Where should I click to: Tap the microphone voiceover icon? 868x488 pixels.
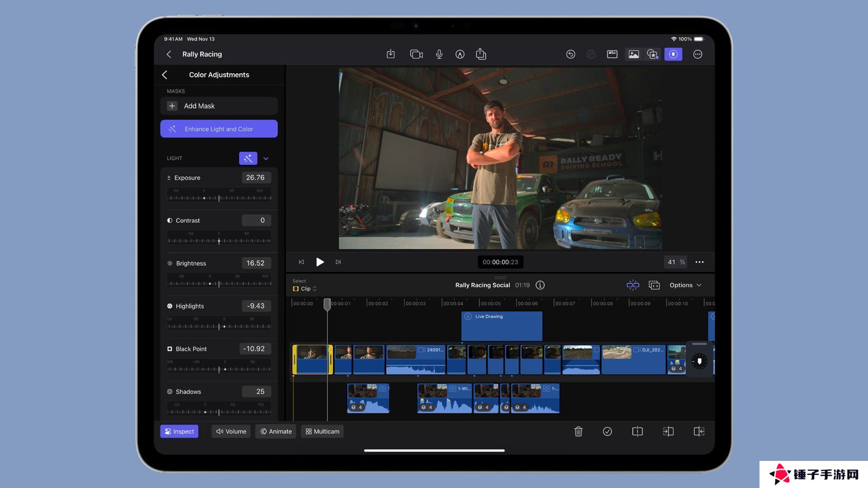(x=439, y=54)
